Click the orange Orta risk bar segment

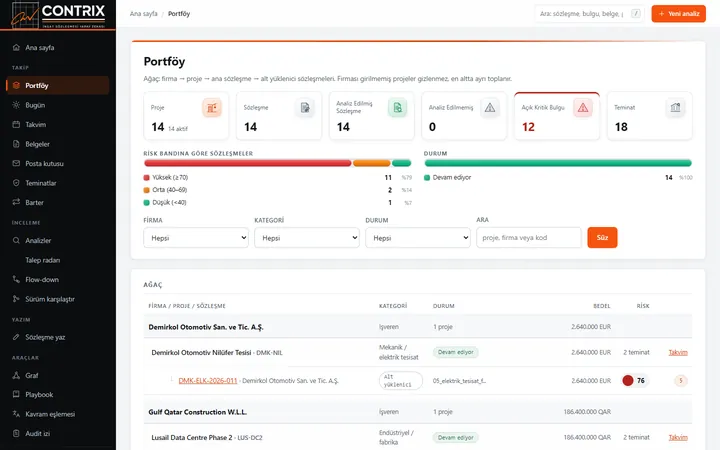pyautogui.click(x=371, y=163)
